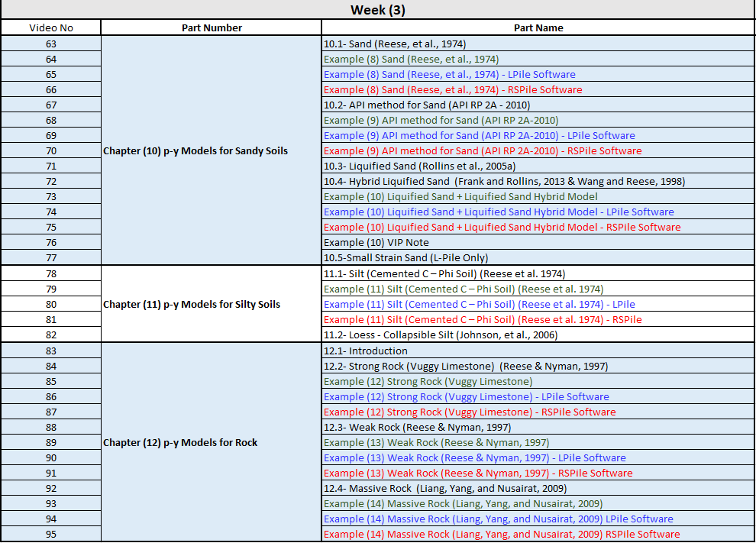Click Chapter (10) p-y Models for Sandy Soils cell
Viewport: 756px width, 543px height.
pyautogui.click(x=195, y=150)
